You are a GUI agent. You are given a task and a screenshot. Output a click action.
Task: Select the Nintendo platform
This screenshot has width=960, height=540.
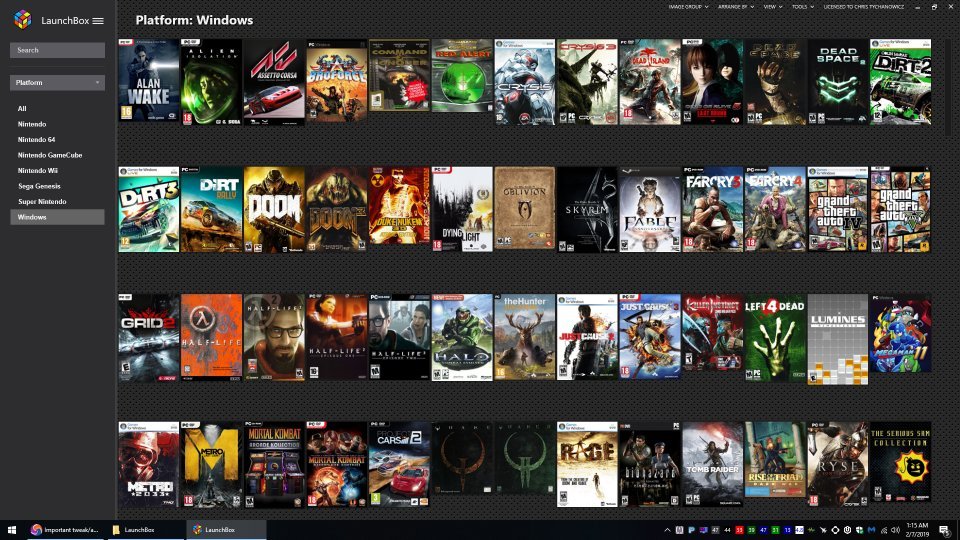tap(32, 124)
